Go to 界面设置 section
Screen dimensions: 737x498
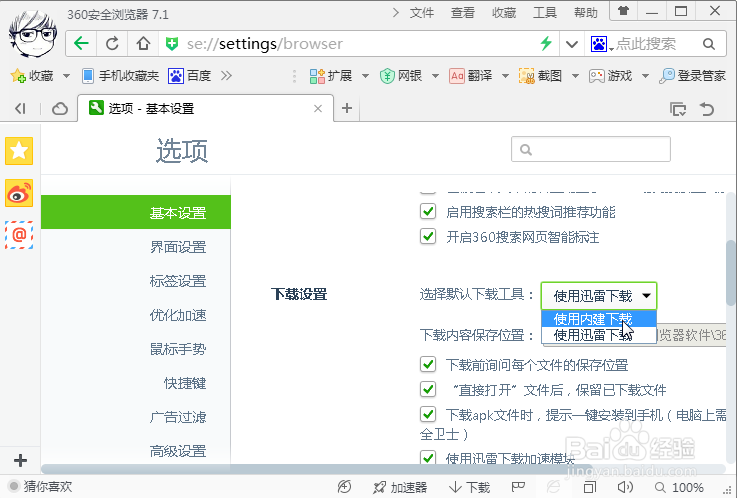[x=178, y=247]
